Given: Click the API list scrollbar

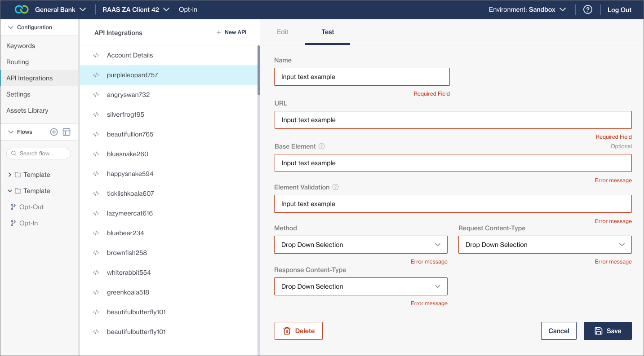Looking at the screenshot, I should point(258,70).
